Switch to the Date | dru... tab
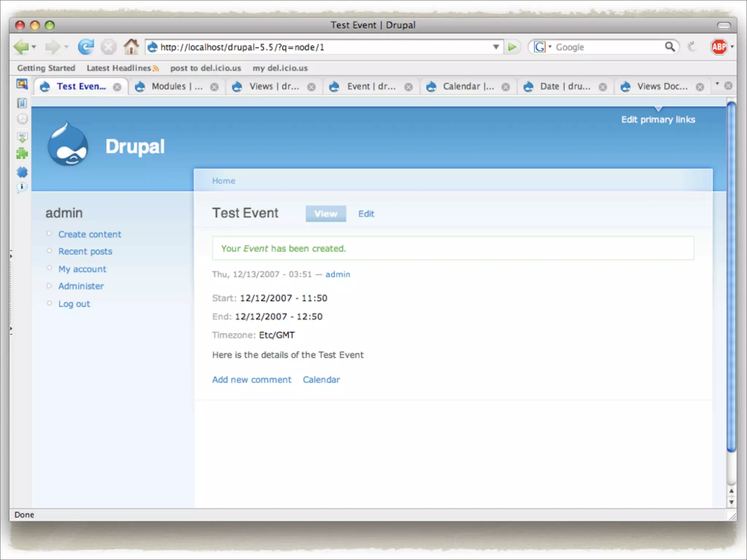747x560 pixels. (x=565, y=87)
